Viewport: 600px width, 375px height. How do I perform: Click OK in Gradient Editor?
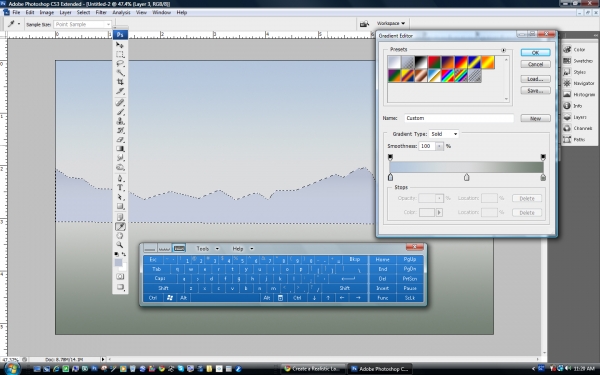pos(535,52)
